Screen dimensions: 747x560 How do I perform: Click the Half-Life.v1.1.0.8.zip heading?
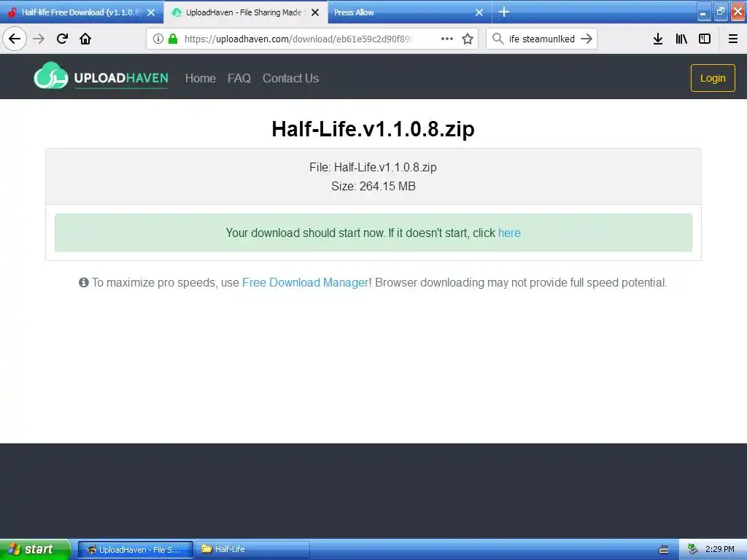[373, 128]
